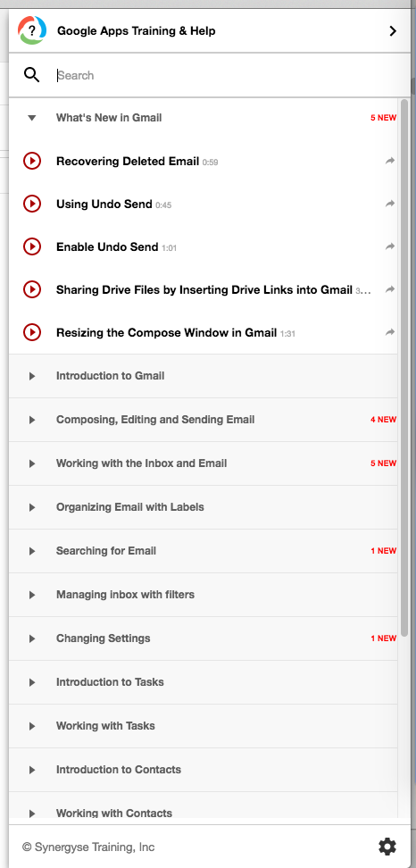Viewport: 416px width, 868px height.
Task: Open the Changing Settings topic
Action: [x=103, y=638]
